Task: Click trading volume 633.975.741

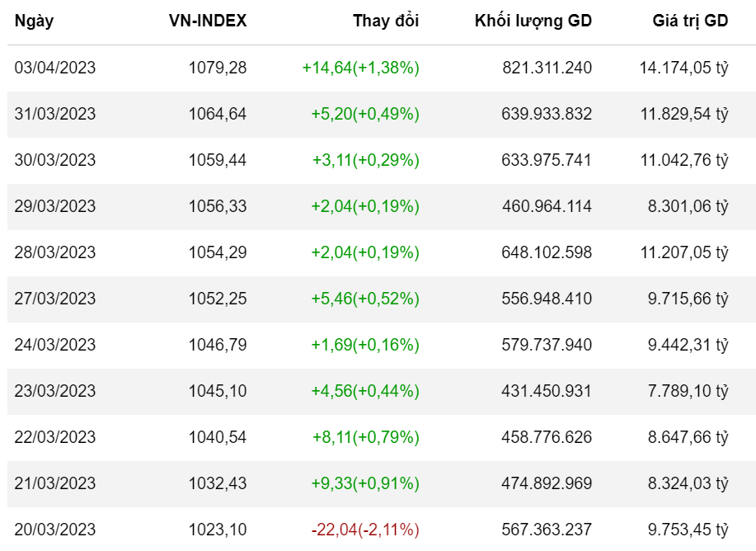Action: pos(546,160)
